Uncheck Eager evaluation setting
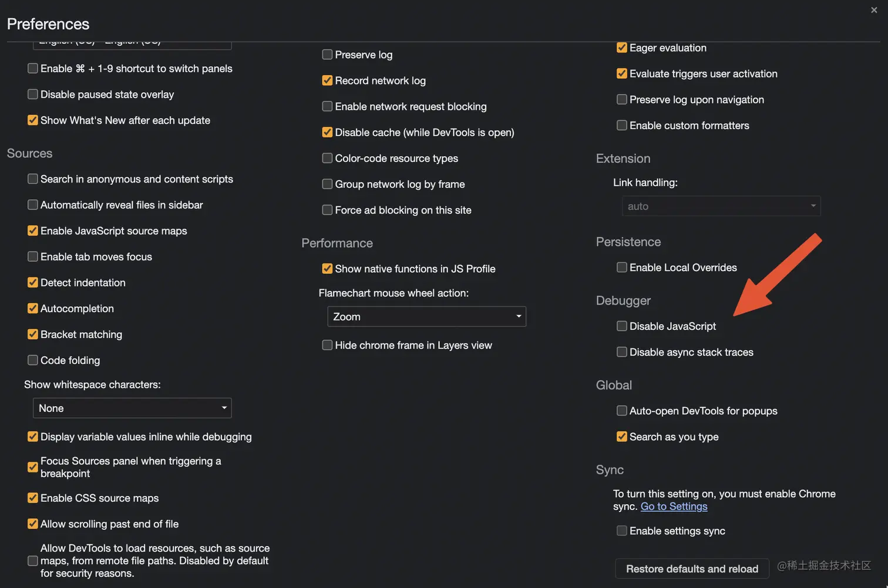 coord(622,48)
